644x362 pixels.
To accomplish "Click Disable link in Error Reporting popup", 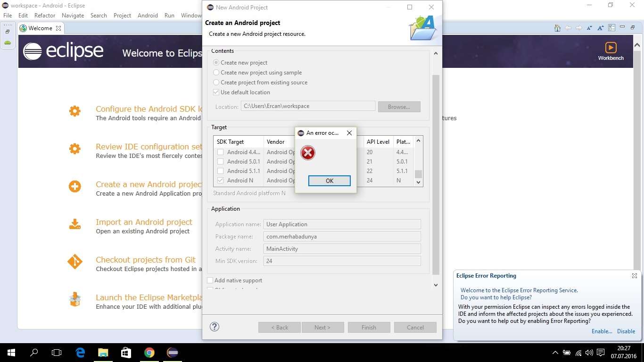I will pyautogui.click(x=626, y=331).
